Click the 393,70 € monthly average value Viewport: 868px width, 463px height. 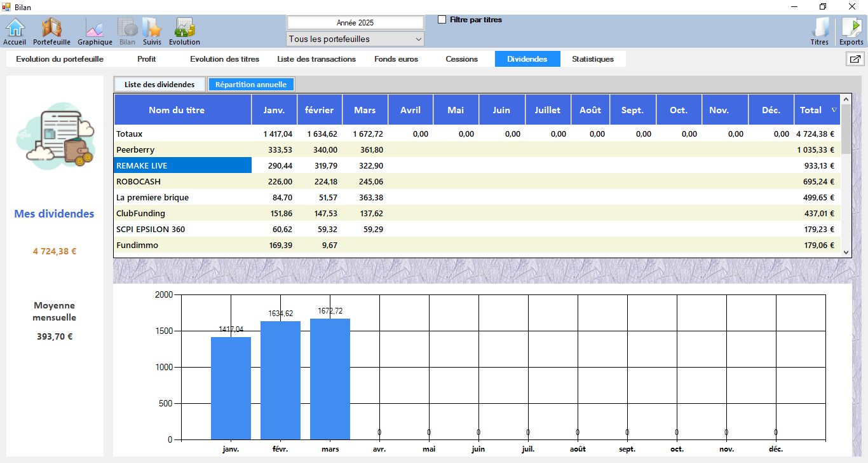pyautogui.click(x=55, y=336)
